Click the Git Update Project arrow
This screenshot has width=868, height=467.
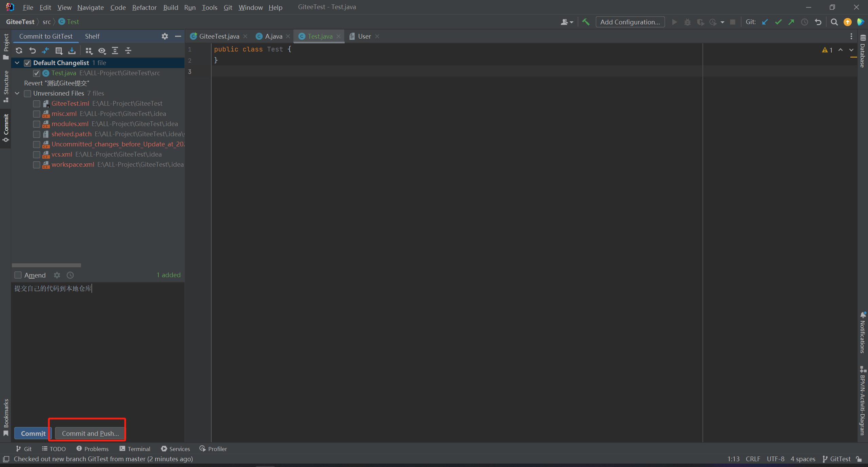pos(765,22)
